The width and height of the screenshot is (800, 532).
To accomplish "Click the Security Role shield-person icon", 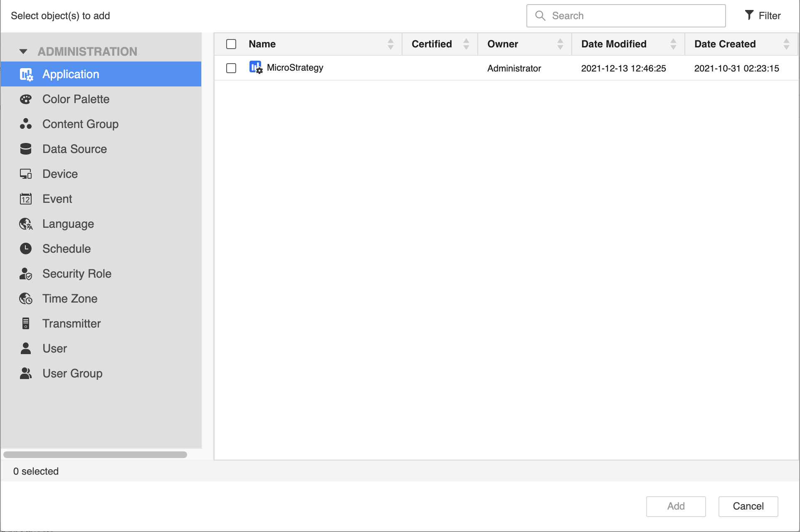I will pos(26,273).
